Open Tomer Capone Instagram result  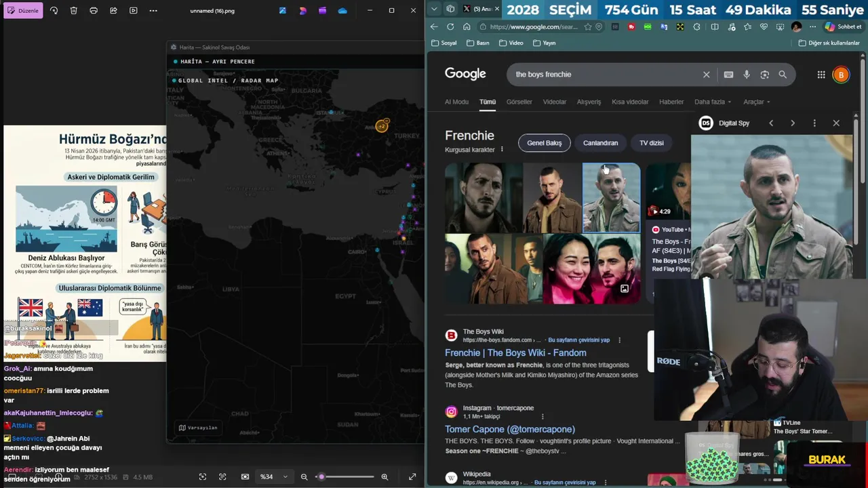click(x=510, y=429)
